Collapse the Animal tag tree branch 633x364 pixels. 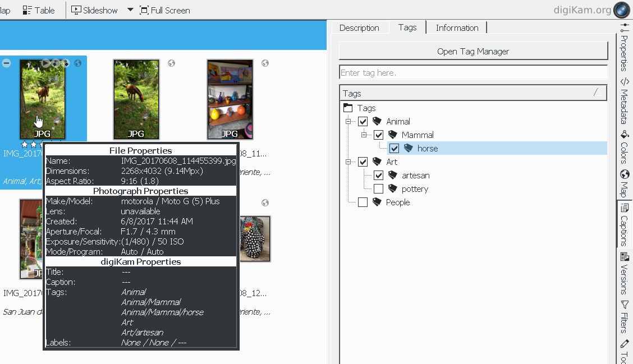click(x=348, y=122)
